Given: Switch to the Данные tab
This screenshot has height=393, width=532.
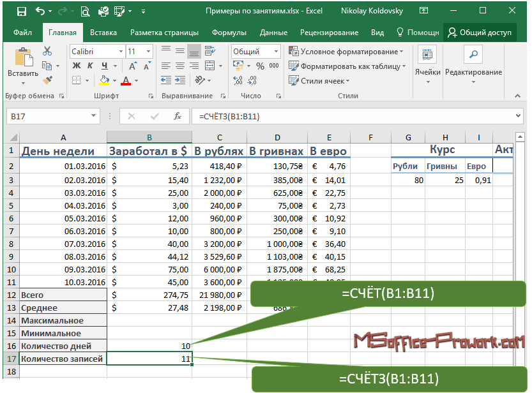Looking at the screenshot, I should [273, 33].
